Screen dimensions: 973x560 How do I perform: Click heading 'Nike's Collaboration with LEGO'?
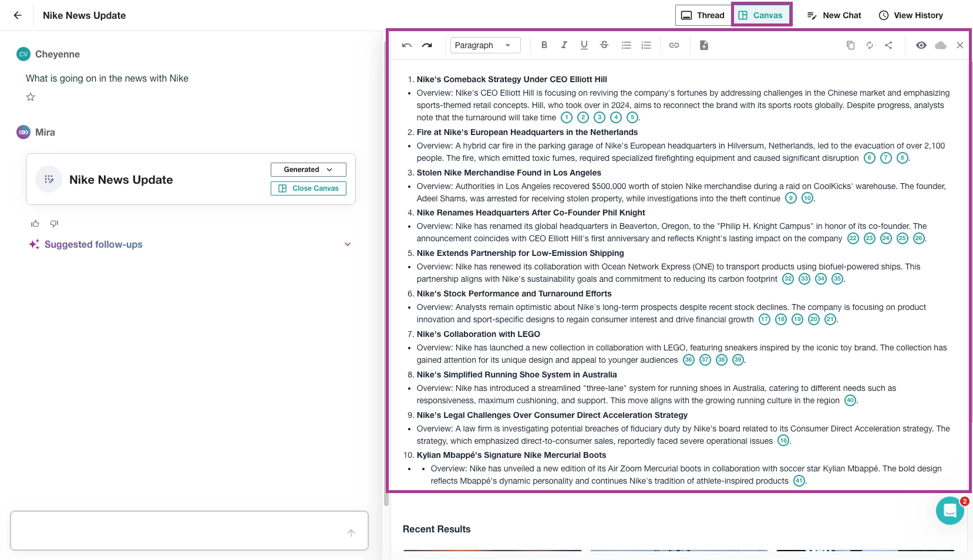pyautogui.click(x=479, y=334)
